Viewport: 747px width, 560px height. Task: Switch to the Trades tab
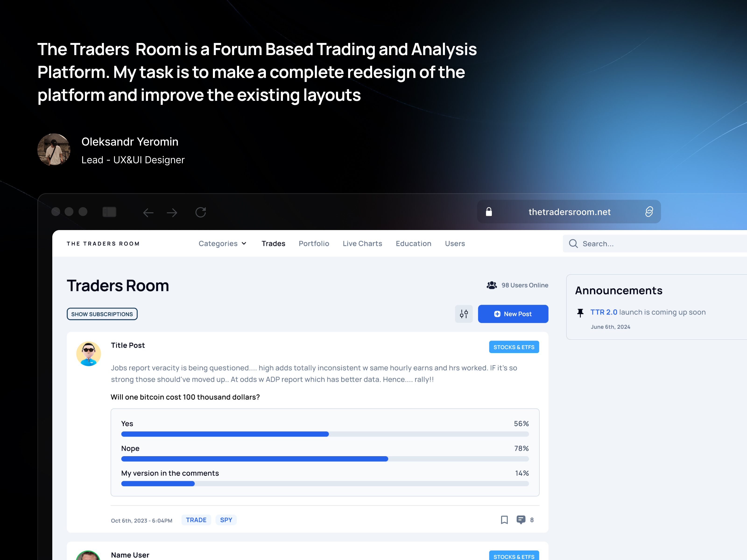[273, 243]
